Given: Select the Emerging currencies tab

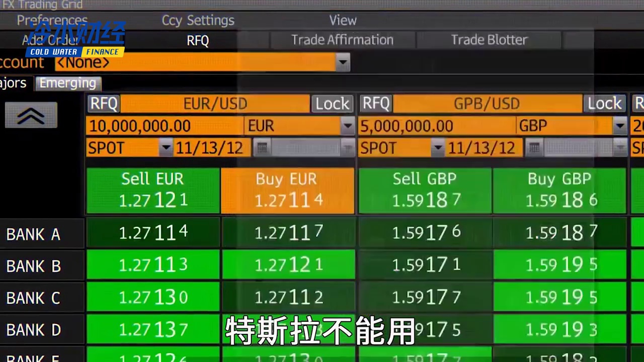Looking at the screenshot, I should pyautogui.click(x=68, y=83).
